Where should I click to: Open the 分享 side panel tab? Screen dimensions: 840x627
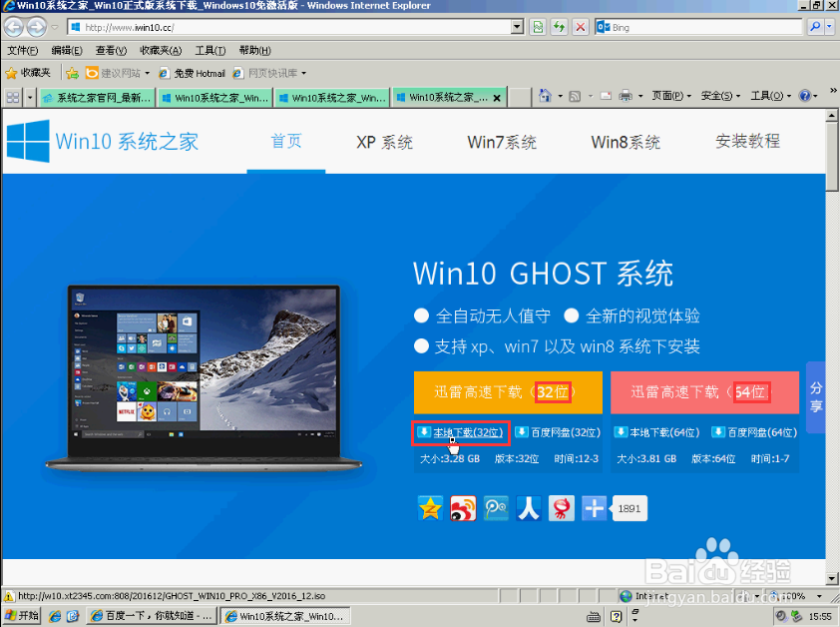tap(815, 397)
